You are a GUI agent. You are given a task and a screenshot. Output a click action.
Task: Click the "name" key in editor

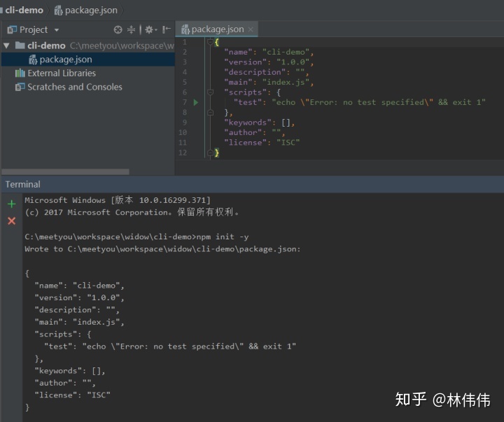coord(238,52)
